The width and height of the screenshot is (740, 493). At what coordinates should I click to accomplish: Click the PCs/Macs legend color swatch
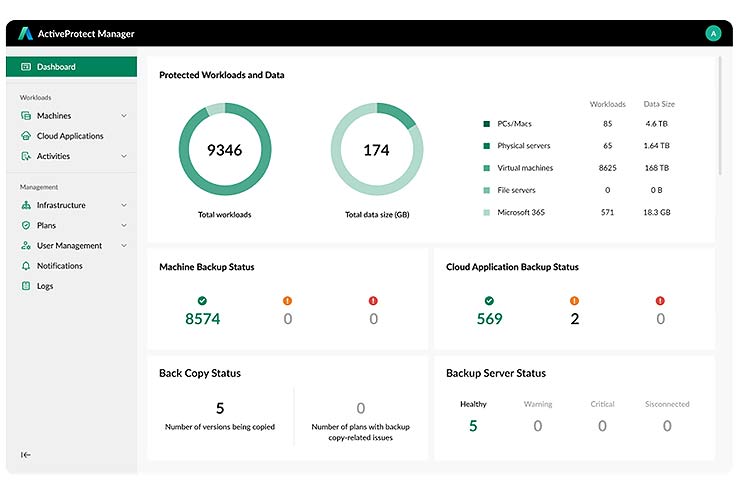[486, 124]
